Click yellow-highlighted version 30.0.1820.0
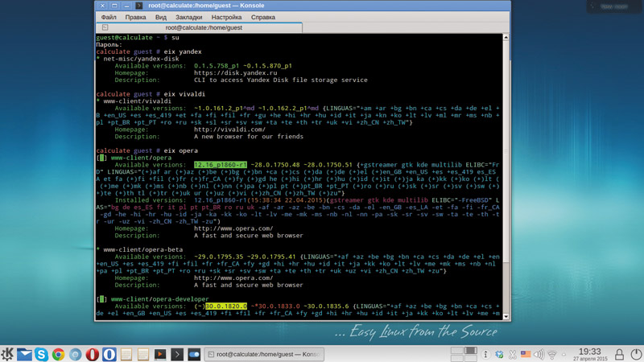The height and width of the screenshot is (362, 644). [226, 306]
